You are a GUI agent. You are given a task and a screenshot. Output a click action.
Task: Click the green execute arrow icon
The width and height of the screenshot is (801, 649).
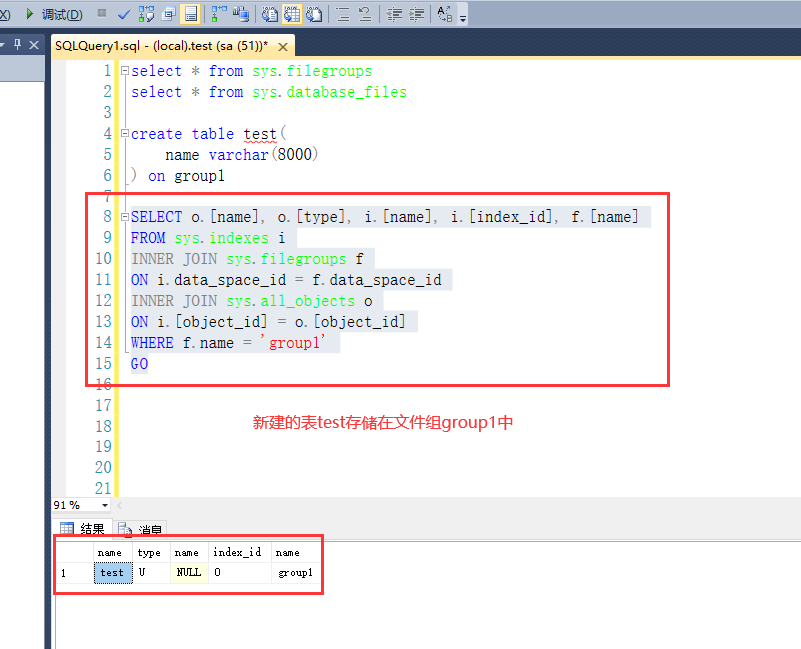(29, 13)
